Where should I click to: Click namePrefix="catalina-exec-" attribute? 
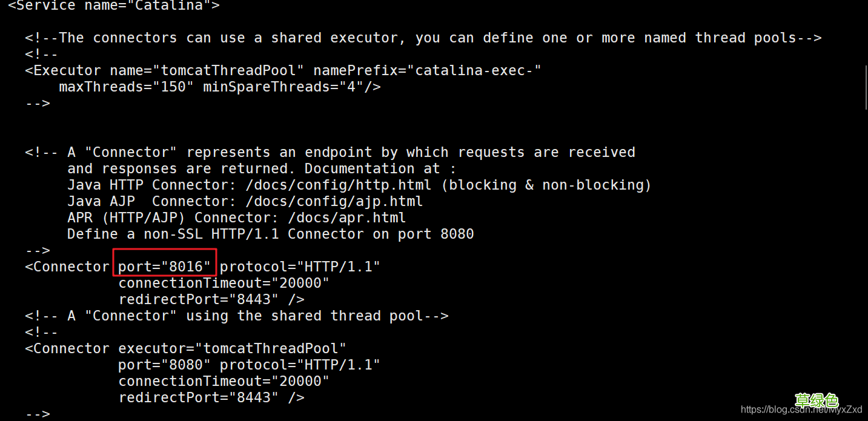point(427,70)
